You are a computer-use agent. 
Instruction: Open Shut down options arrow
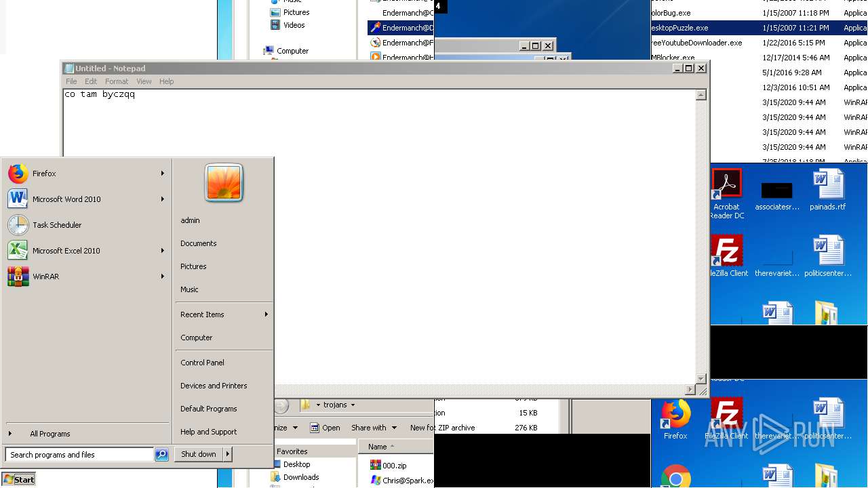pos(228,454)
